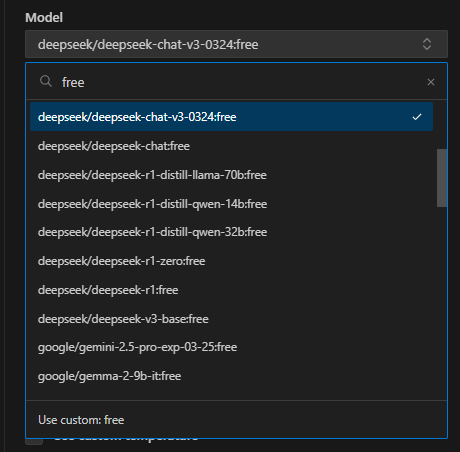Select deepseek/deepseek-chat-v3-0324:free in the list

point(231,117)
